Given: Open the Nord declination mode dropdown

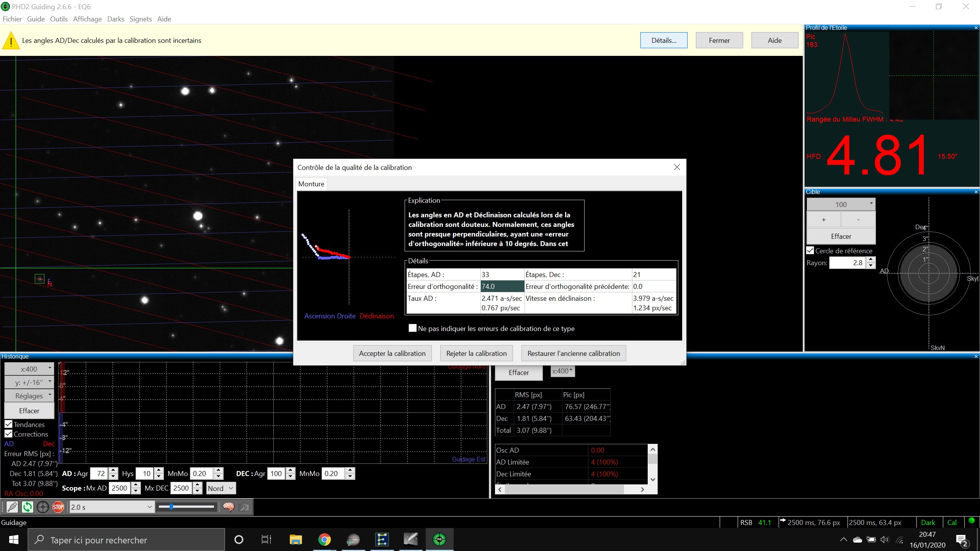Looking at the screenshot, I should coord(221,488).
